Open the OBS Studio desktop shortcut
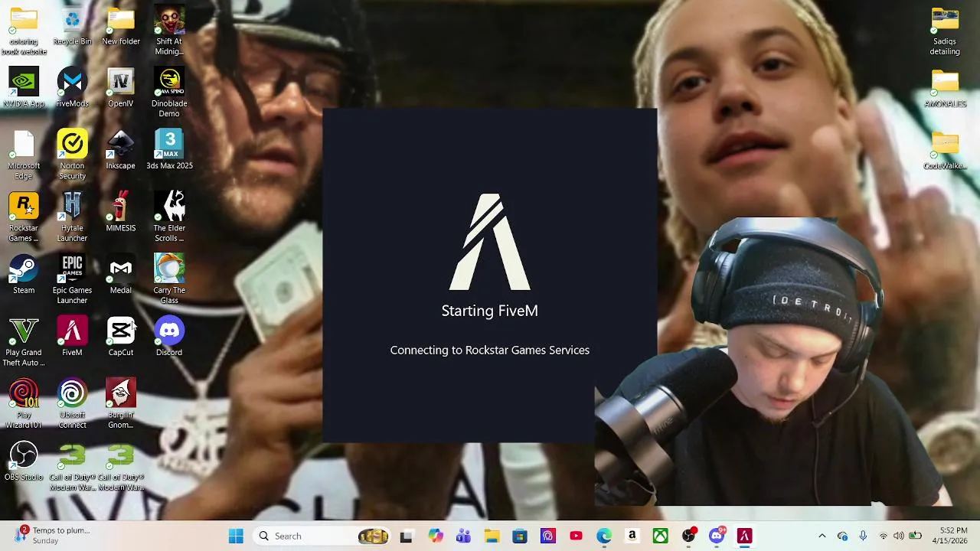Viewport: 980px width, 551px height. coord(24,462)
